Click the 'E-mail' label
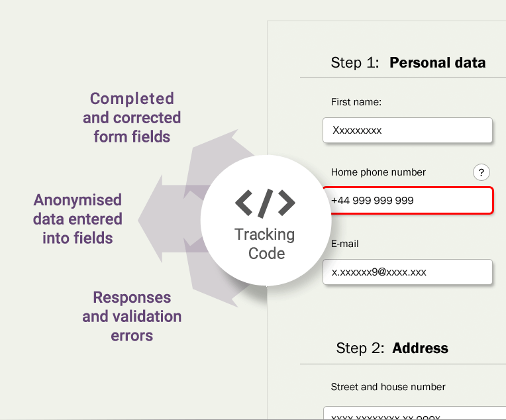Viewport: 506px width, 420px height. click(344, 244)
